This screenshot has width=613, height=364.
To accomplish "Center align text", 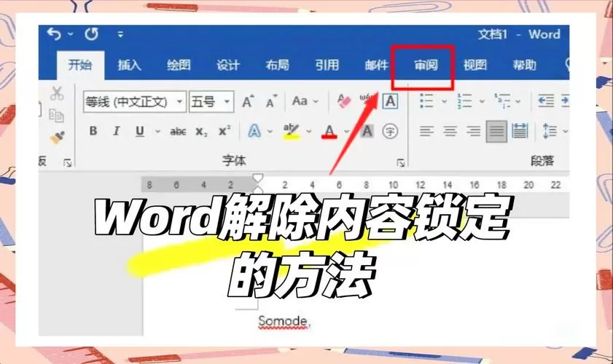I will coord(450,131).
